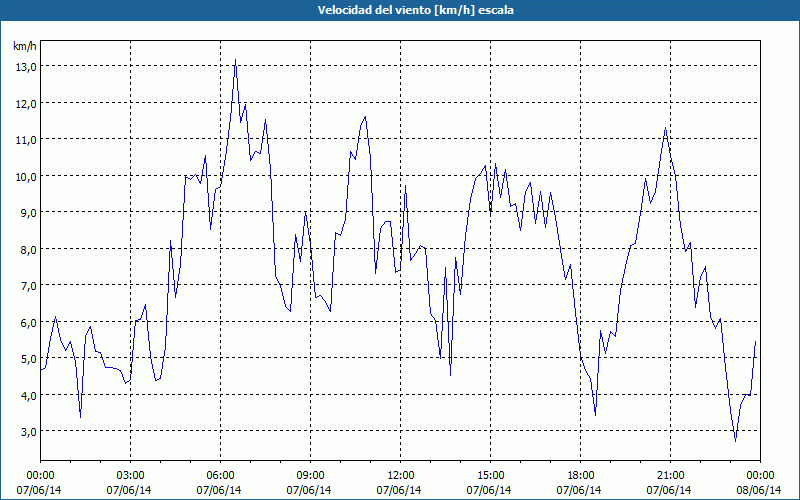Click the 8,0 y-axis label
The height and width of the screenshot is (500, 800).
(28, 249)
